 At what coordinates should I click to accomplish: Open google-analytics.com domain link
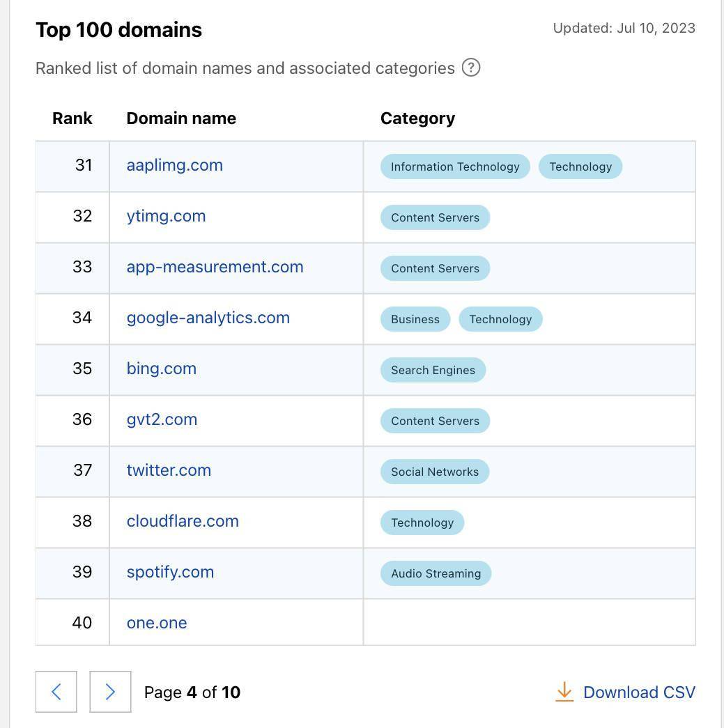coord(208,318)
